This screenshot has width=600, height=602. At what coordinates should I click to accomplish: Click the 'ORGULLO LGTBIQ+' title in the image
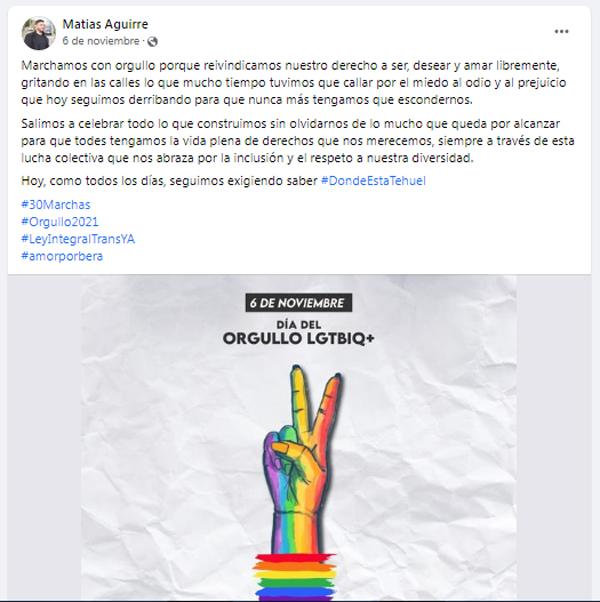click(299, 339)
